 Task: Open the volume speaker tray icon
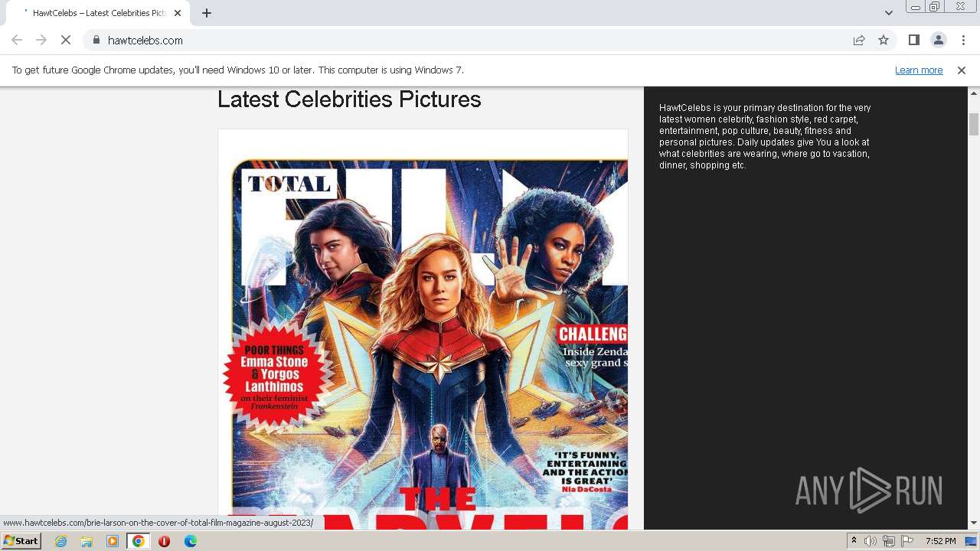(x=870, y=541)
